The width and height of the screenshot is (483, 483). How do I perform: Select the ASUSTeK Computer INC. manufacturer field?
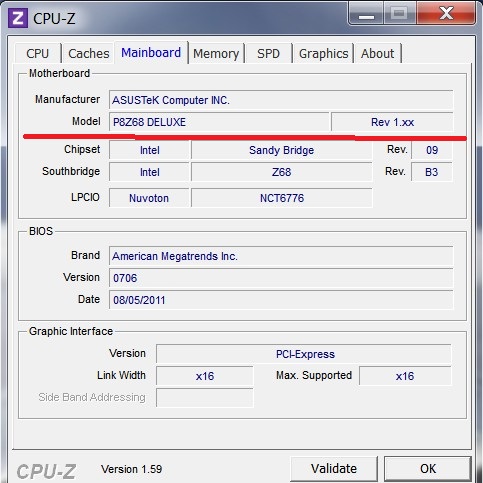point(281,100)
